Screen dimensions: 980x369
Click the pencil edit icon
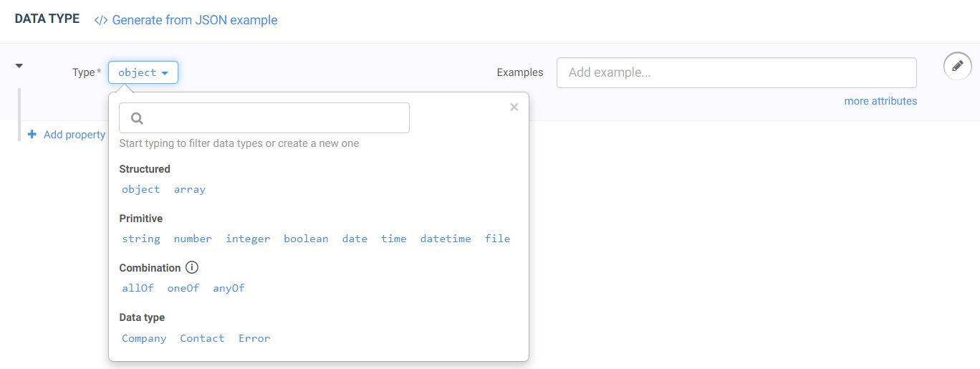(957, 66)
